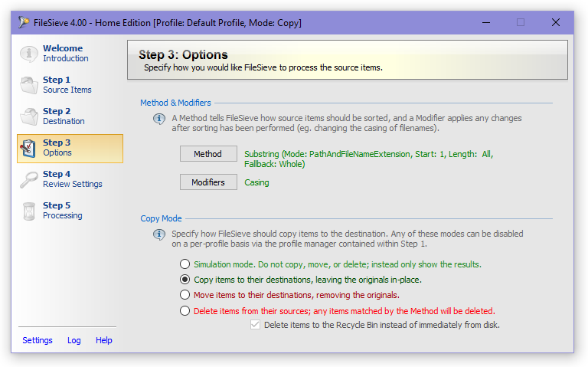The height and width of the screenshot is (367, 588).
Task: Click the Modifiers button
Action: tap(208, 182)
